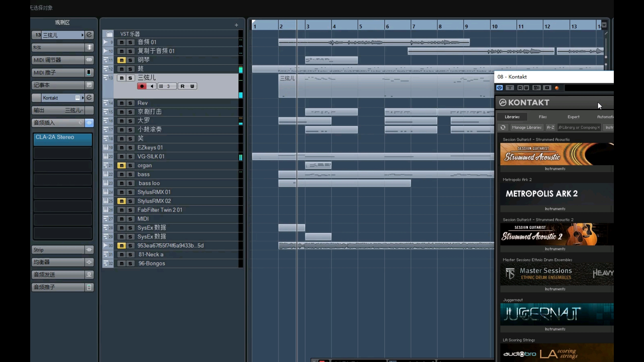Click the audio track icon for 音频 01
This screenshot has height=362, width=644.
click(x=106, y=42)
